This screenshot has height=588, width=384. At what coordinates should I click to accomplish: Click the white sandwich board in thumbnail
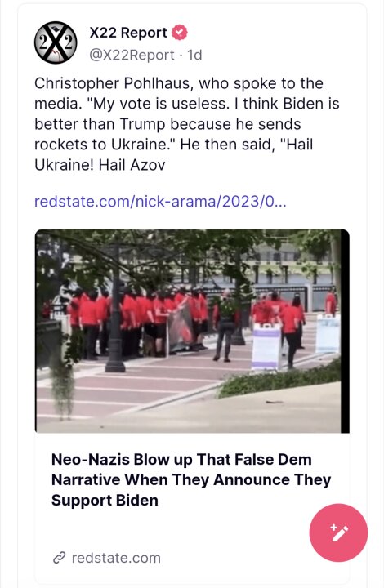266,347
